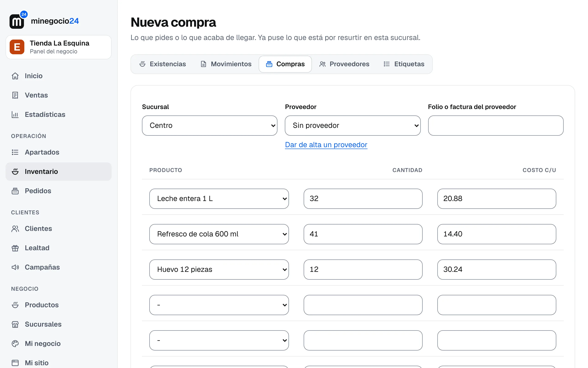Click the Productos label in sidebar
The height and width of the screenshot is (368, 588).
pyautogui.click(x=42, y=305)
